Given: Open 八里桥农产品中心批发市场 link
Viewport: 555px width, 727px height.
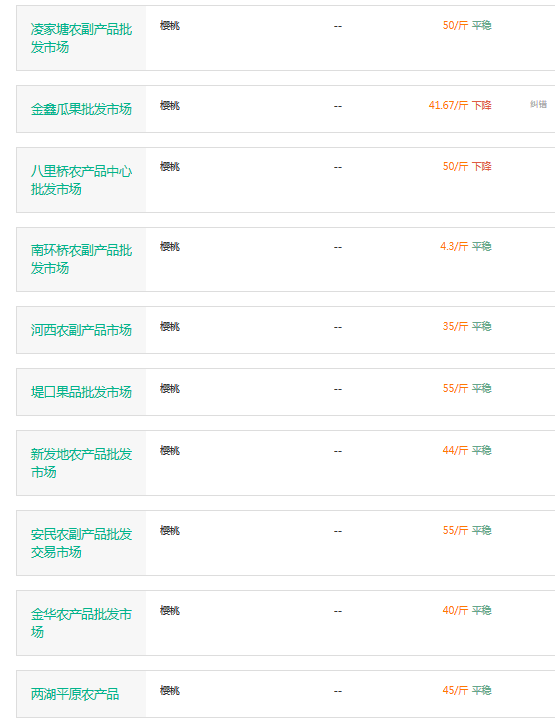Looking at the screenshot, I should tap(82, 180).
